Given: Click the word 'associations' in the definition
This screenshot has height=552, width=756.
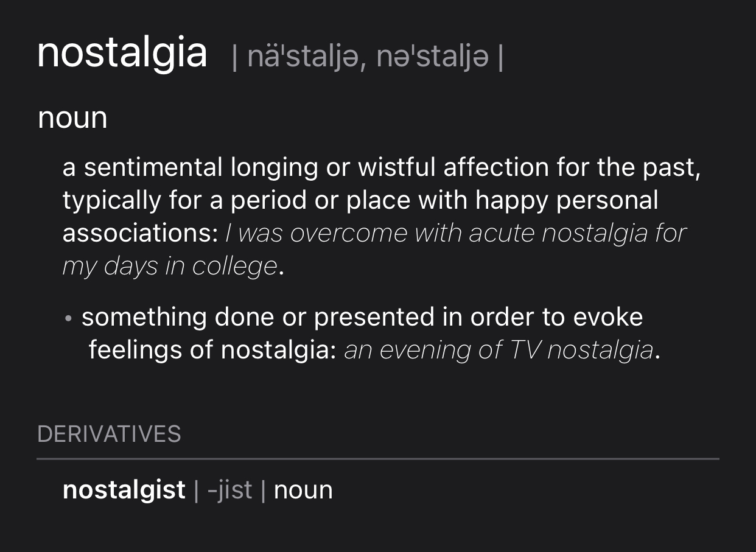Looking at the screenshot, I should point(140,233).
